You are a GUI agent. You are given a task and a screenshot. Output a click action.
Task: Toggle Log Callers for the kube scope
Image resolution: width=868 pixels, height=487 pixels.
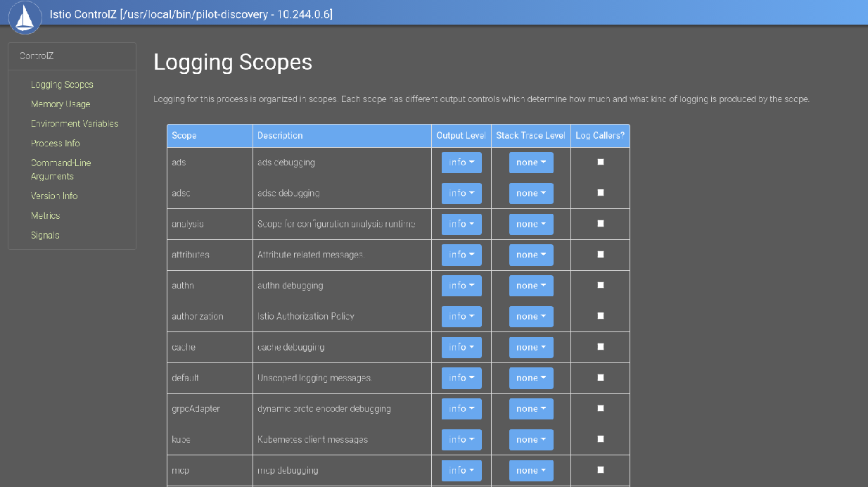(x=599, y=439)
